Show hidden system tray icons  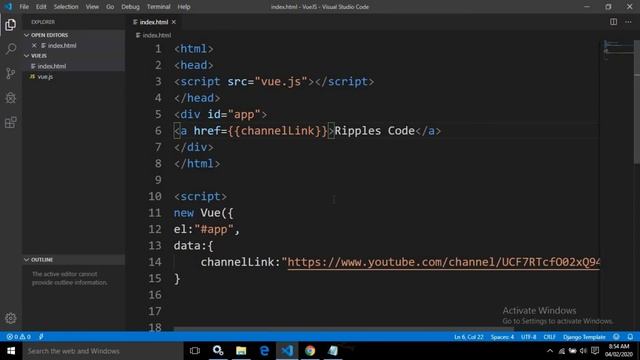(550, 351)
